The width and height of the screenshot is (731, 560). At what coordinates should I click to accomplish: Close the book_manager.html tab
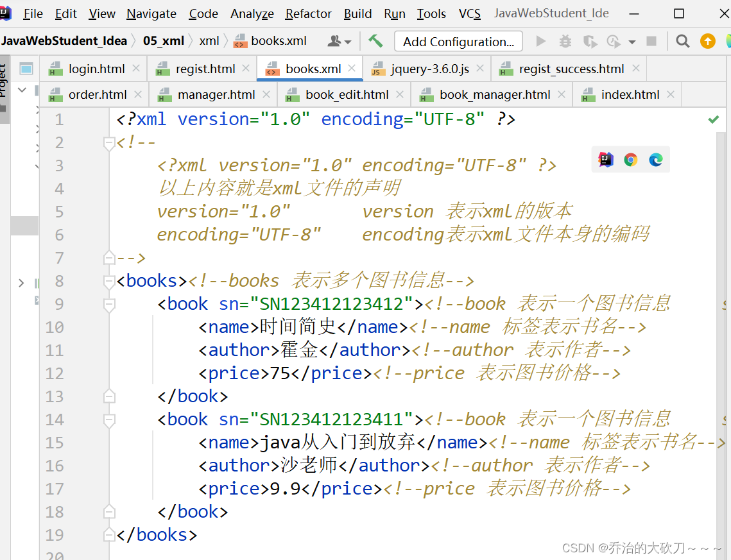click(x=562, y=94)
